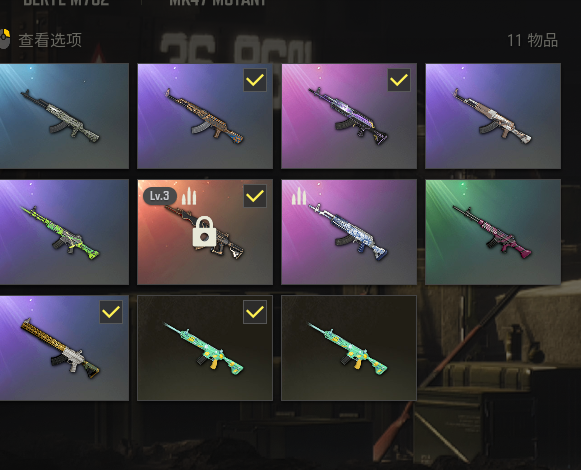Viewport: 581px width, 470px height.
Task: Click bullet icon on the blue-white rifle tile
Action: (x=299, y=196)
